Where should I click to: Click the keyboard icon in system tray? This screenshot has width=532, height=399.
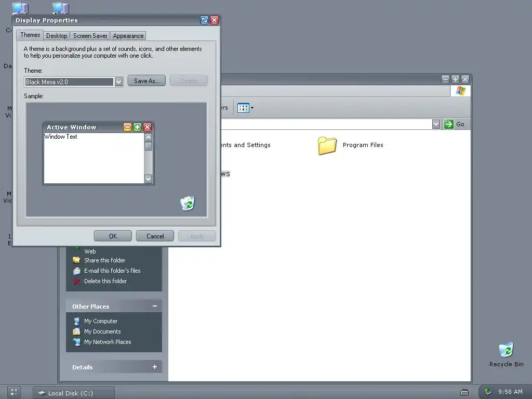464,392
